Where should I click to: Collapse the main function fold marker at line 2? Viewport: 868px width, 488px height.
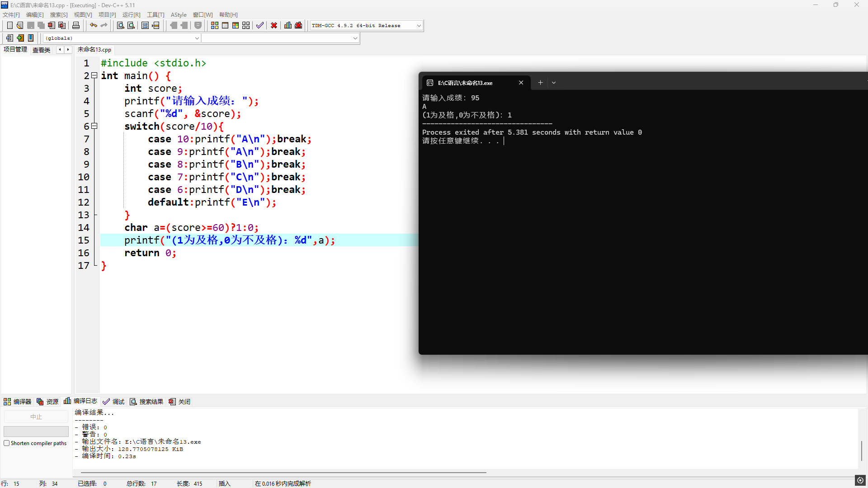(94, 75)
